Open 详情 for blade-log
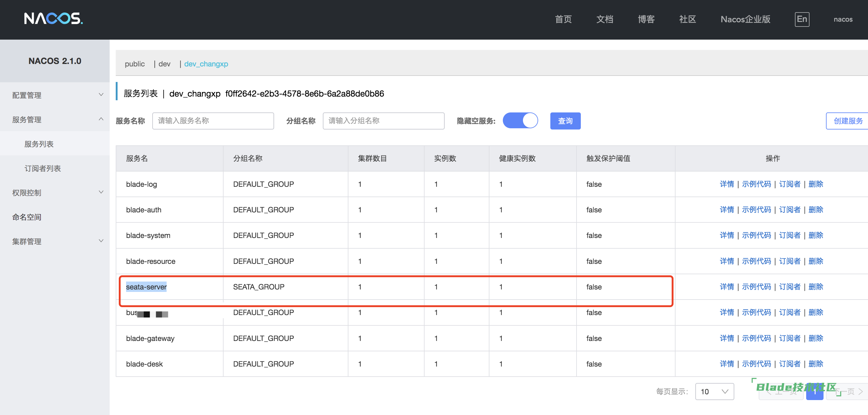The width and height of the screenshot is (868, 415). tap(726, 184)
